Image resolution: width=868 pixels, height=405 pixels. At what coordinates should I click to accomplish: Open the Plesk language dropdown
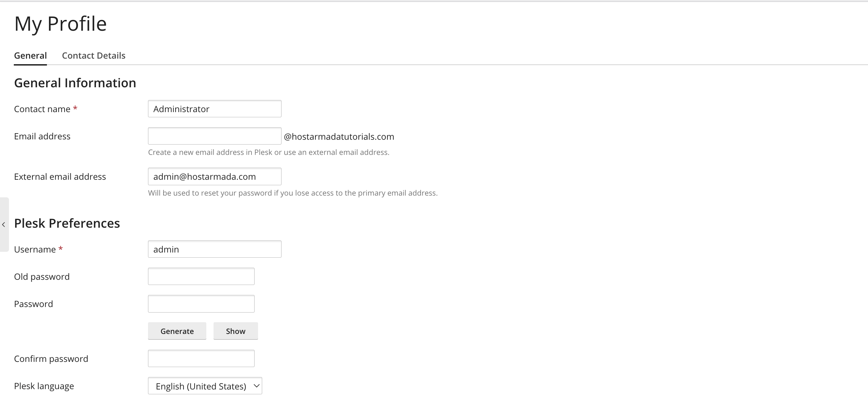[x=205, y=386]
